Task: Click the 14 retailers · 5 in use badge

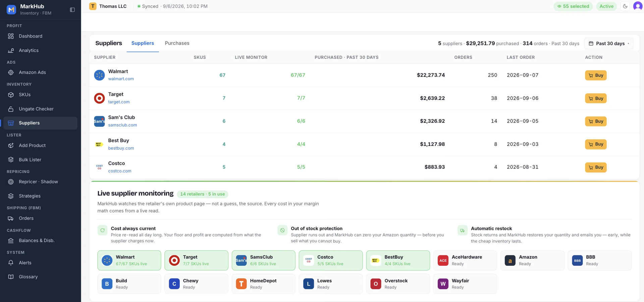Action: tap(203, 194)
